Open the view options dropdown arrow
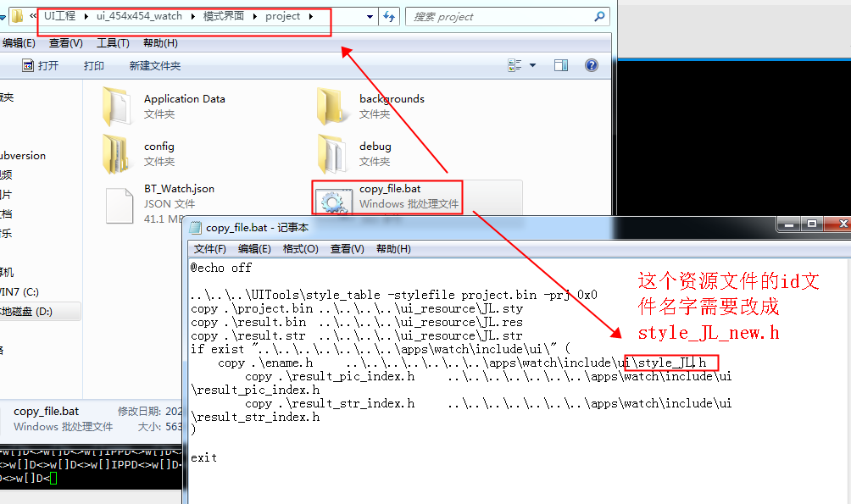The image size is (851, 504). [532, 65]
